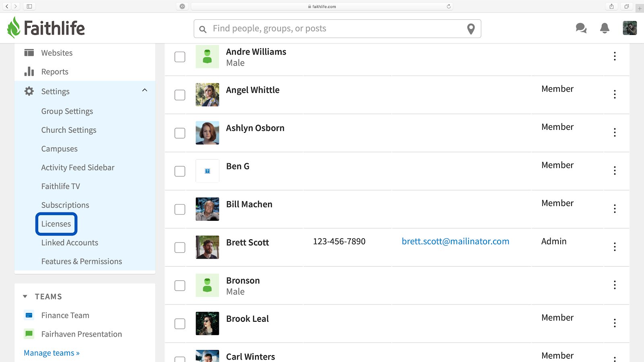Open Linked Accounts settings

tap(70, 243)
